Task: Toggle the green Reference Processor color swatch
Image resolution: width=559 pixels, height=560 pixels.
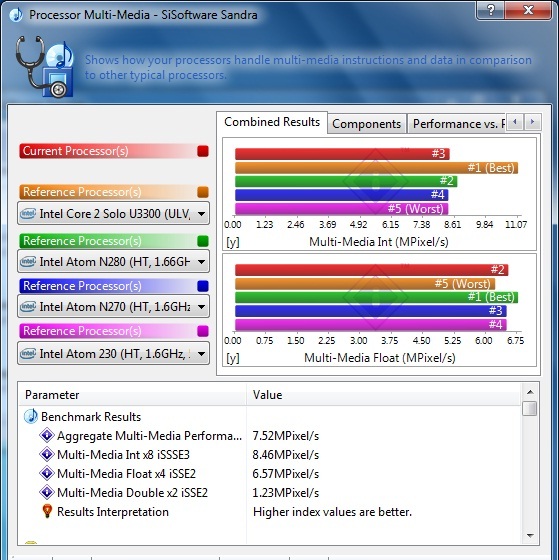Action: click(203, 241)
